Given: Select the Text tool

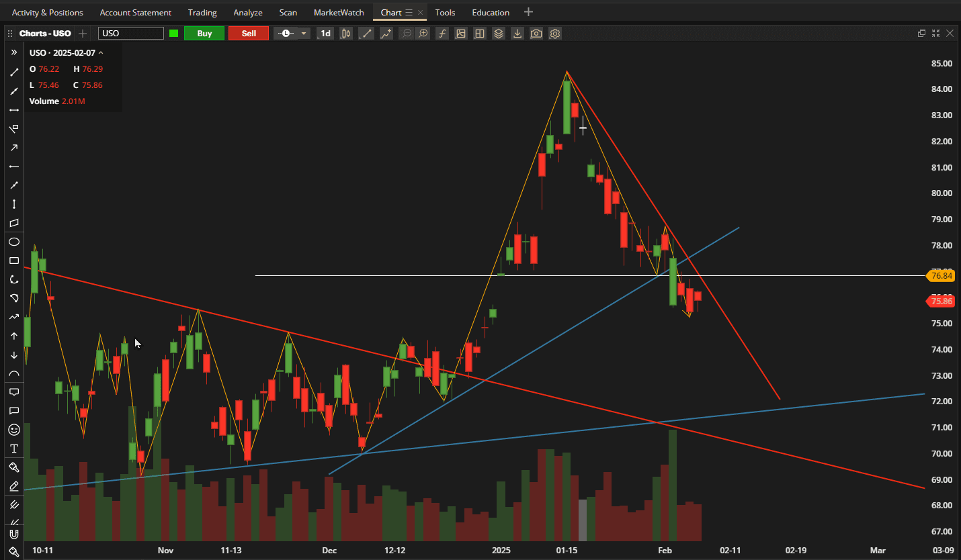Looking at the screenshot, I should 14,448.
